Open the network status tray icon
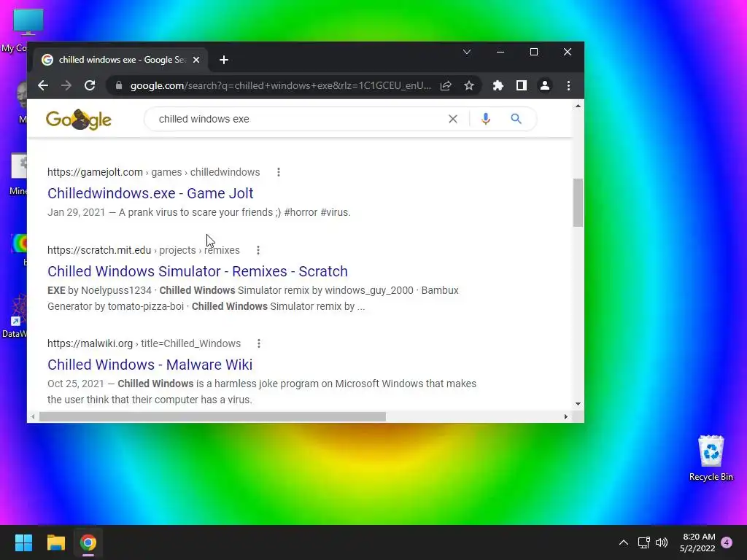This screenshot has width=747, height=560. (x=643, y=542)
